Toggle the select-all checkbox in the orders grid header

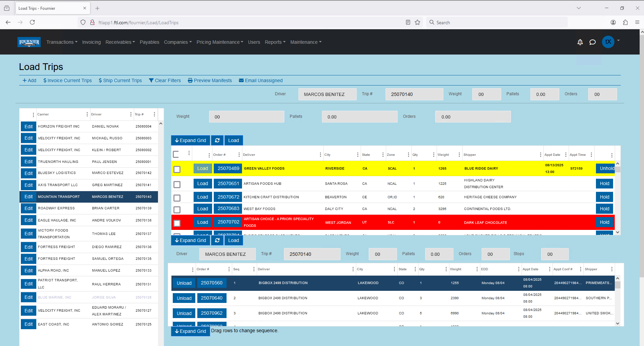click(x=176, y=154)
